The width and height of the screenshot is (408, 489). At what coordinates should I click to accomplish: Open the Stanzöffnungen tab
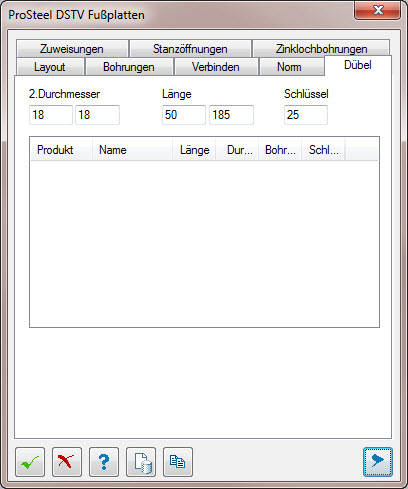coord(190,49)
